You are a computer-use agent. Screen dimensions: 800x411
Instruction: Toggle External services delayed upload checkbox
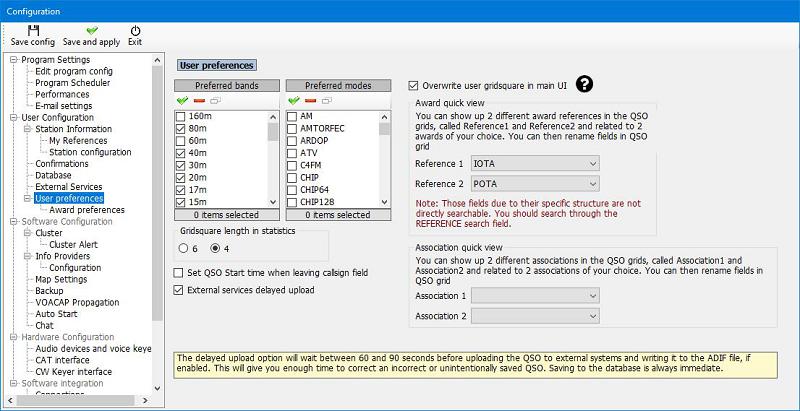tap(178, 290)
